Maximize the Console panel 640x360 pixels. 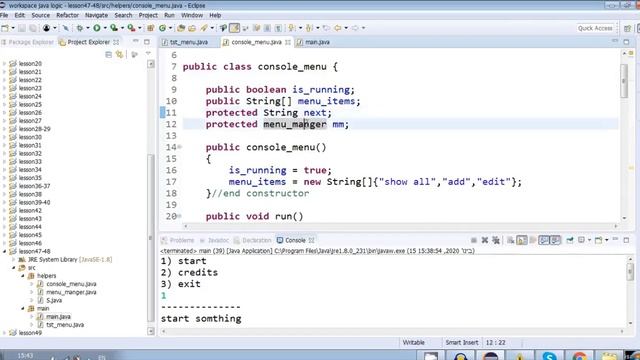pyautogui.click(x=626, y=240)
